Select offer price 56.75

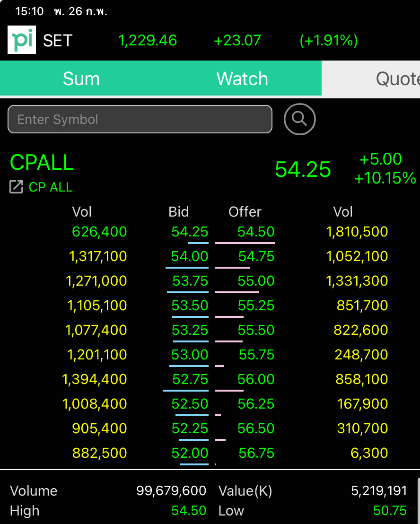(257, 453)
